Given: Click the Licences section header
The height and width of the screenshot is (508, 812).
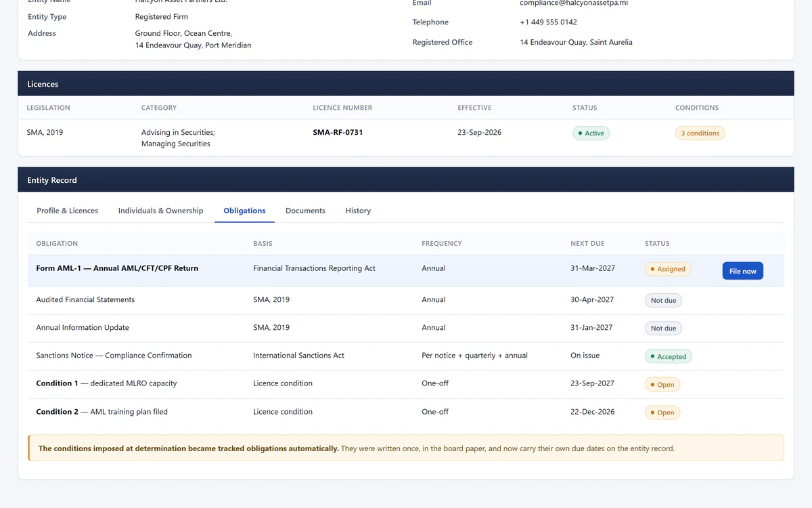Looking at the screenshot, I should tap(406, 84).
